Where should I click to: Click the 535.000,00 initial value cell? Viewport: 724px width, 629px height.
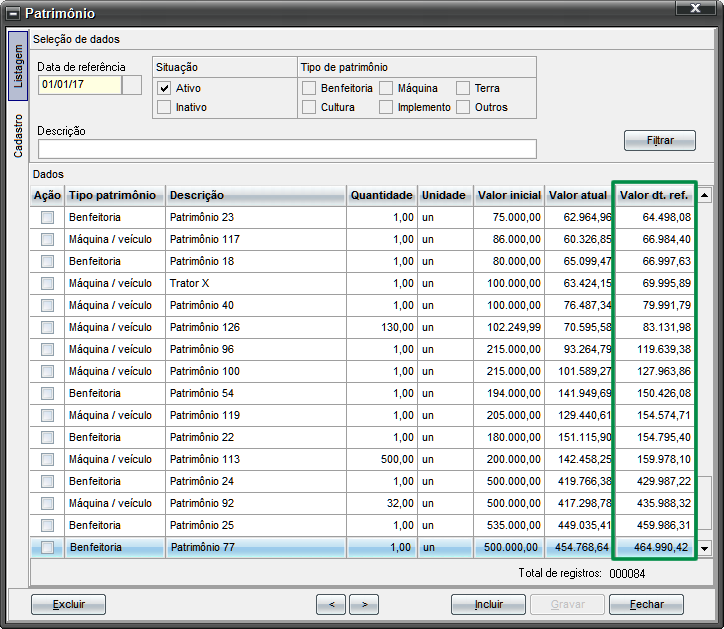tap(509, 526)
